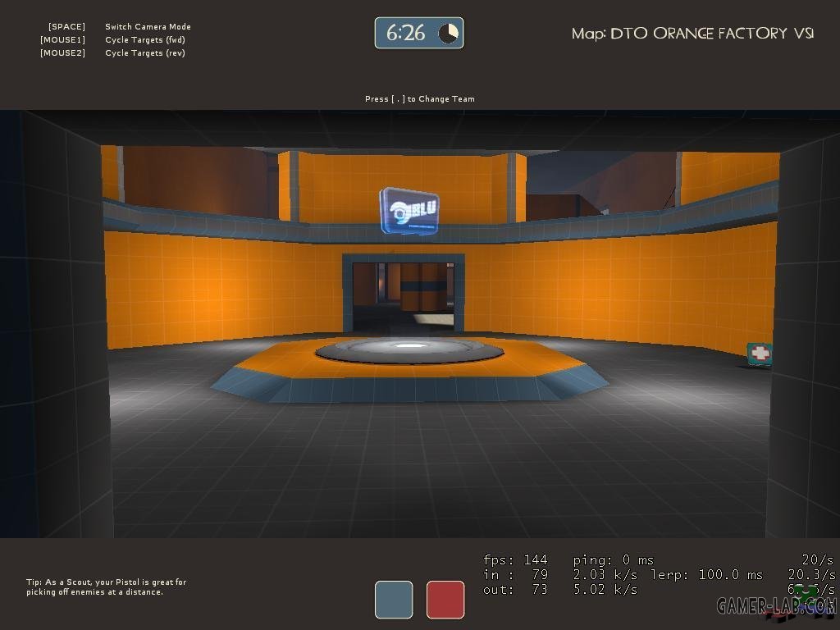Click the pie clock icon in timer
The image size is (840, 630).
click(x=449, y=33)
